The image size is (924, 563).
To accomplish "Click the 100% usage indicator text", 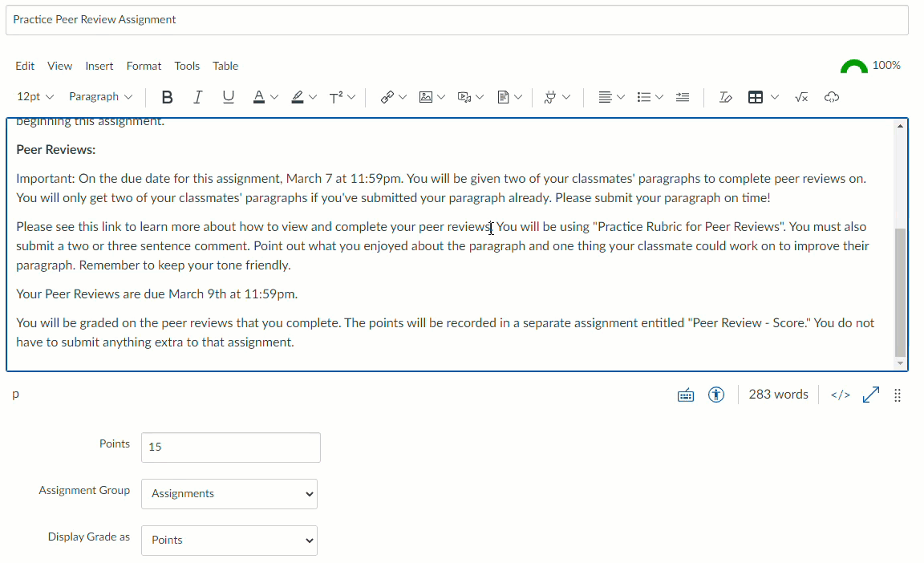I will click(x=886, y=66).
